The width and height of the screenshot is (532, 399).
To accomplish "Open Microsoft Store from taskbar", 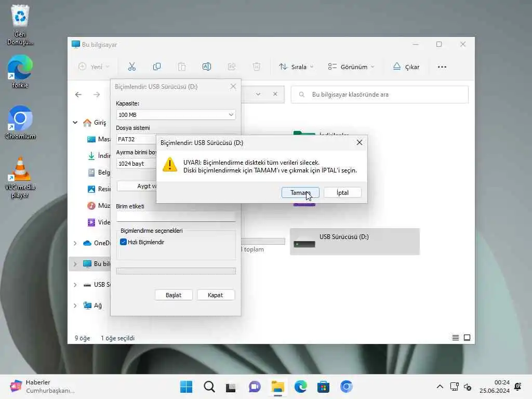I will click(x=323, y=387).
